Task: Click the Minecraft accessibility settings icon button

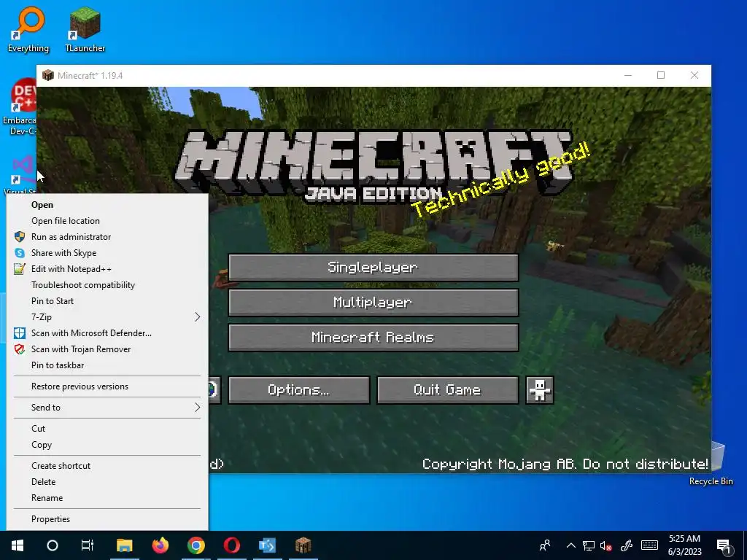Action: [x=539, y=390]
